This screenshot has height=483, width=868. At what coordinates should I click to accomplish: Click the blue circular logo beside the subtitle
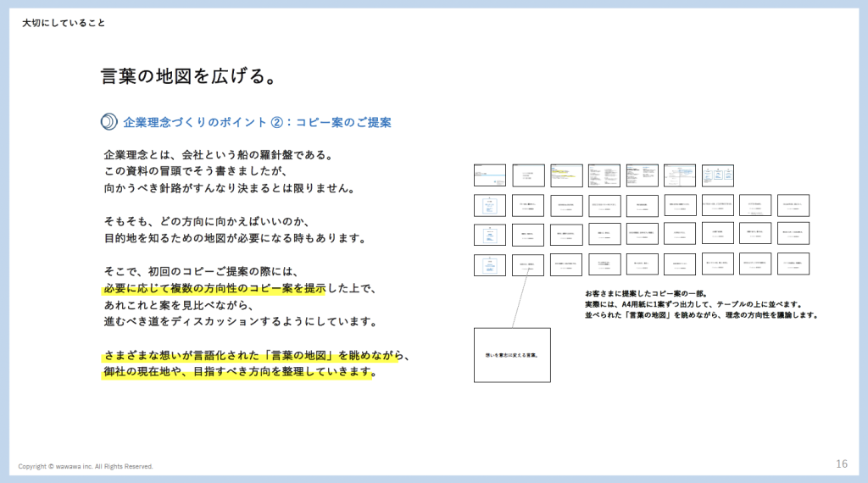(x=108, y=122)
